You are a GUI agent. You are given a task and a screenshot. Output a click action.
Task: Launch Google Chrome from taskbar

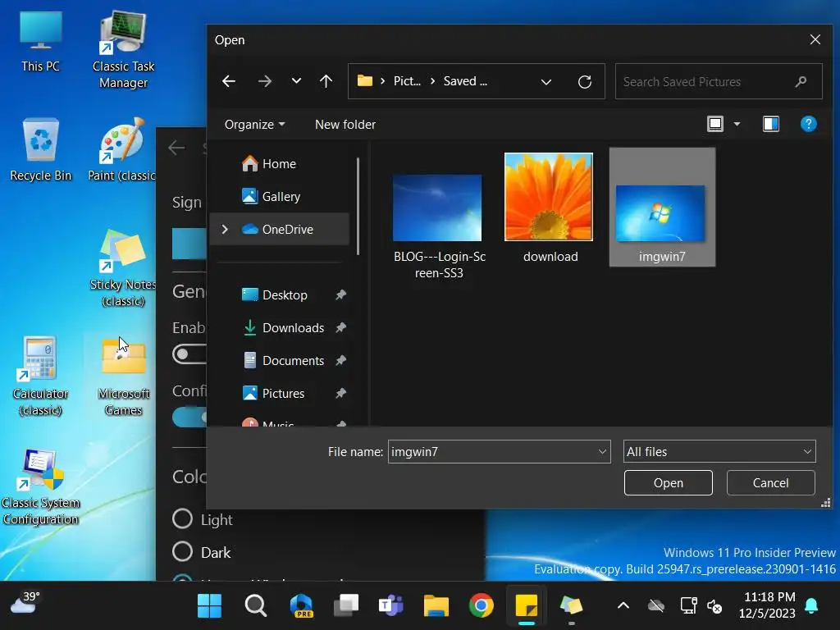481,605
